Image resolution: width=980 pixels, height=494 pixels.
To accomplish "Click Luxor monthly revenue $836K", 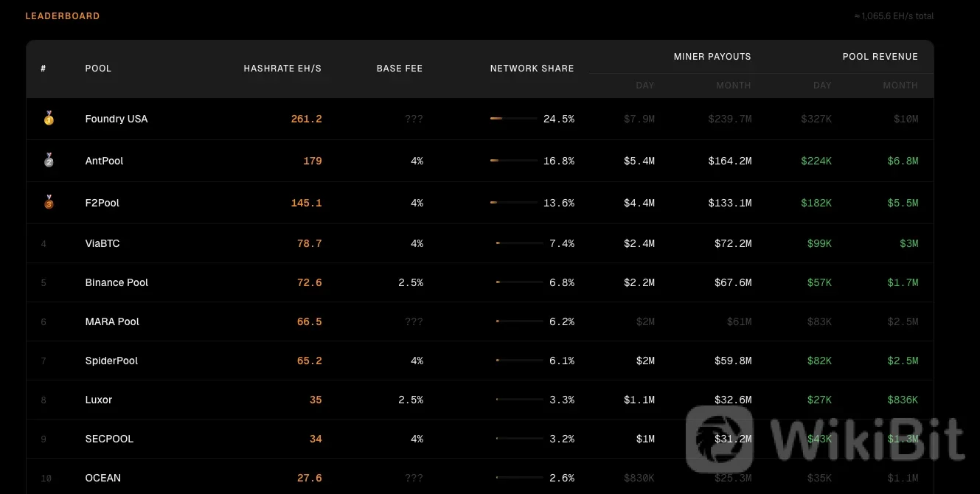I will tap(903, 400).
